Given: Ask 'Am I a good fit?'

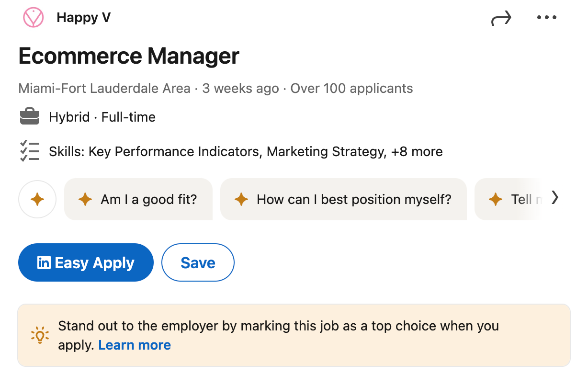Looking at the screenshot, I should pyautogui.click(x=138, y=199).
